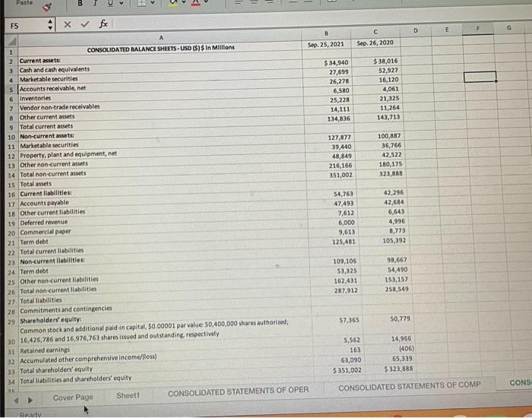Open the cut-off green CONS sheet tab
Screen dimensions: 532x418
point(520,383)
